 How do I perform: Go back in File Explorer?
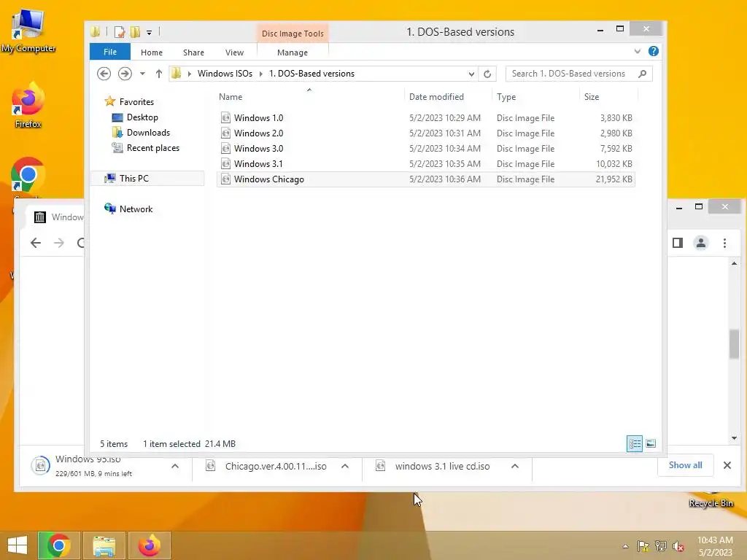coord(104,74)
